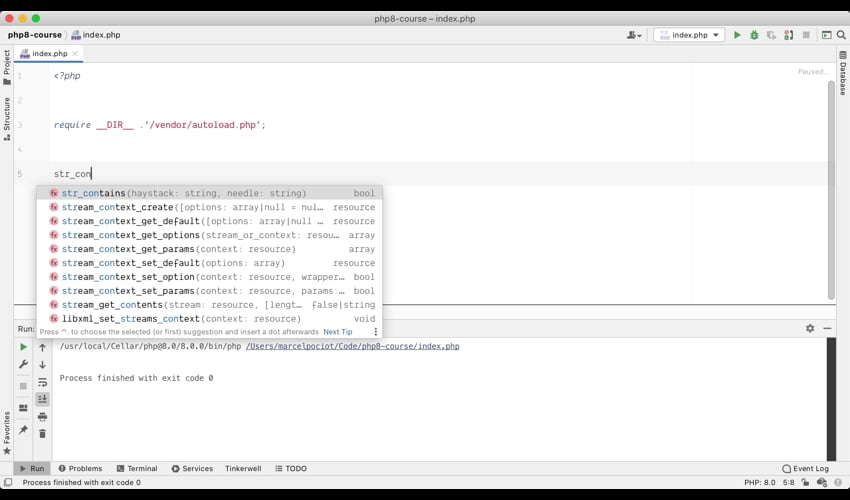
Task: Select str_contains completion suggestion
Action: coord(209,193)
